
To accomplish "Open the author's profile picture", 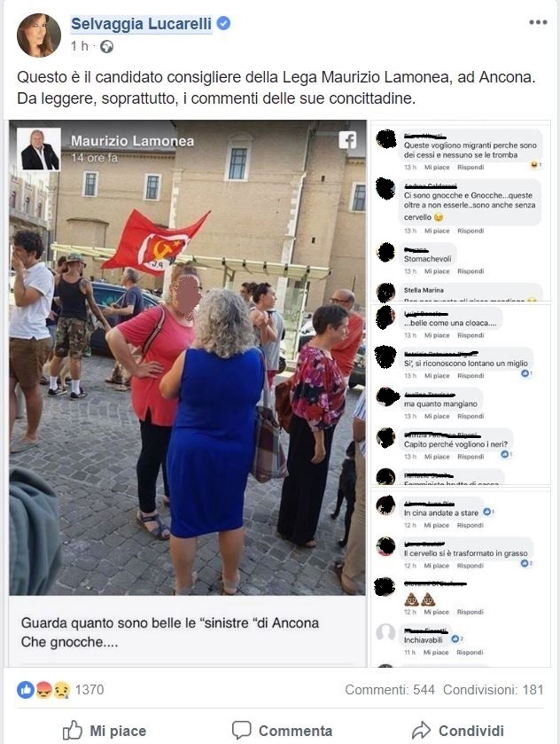I will tap(39, 35).
